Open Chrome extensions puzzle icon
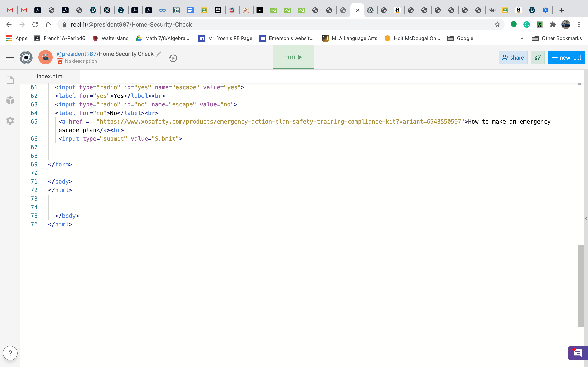This screenshot has height=367, width=588. tap(553, 24)
